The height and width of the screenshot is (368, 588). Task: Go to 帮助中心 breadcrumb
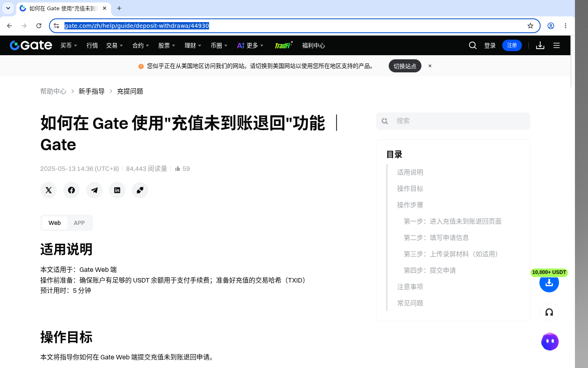tap(53, 91)
